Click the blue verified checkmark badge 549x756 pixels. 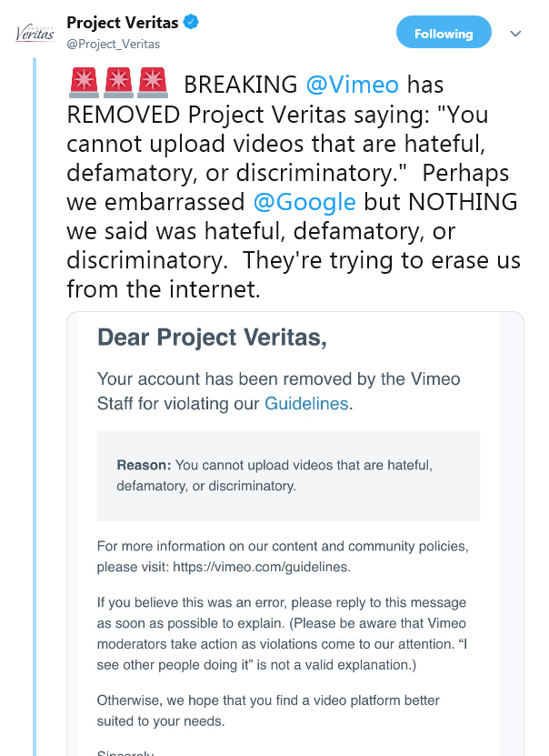click(192, 22)
